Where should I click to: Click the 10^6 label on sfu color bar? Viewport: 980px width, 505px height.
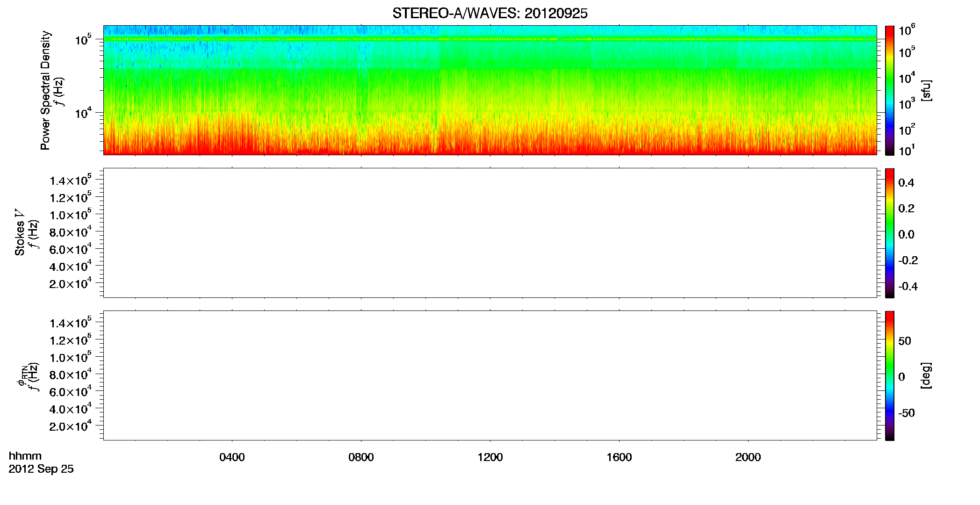[x=907, y=30]
